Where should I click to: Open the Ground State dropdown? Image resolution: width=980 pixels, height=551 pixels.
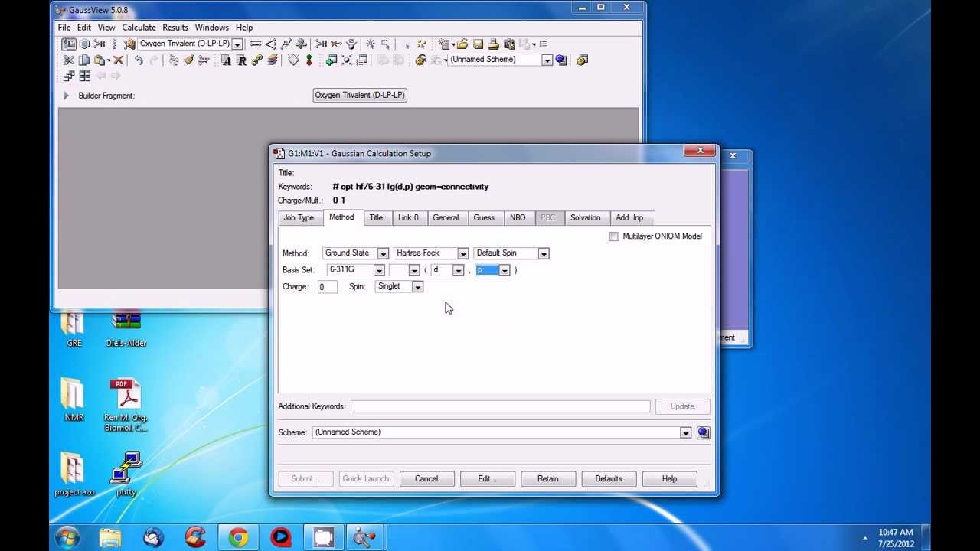383,253
